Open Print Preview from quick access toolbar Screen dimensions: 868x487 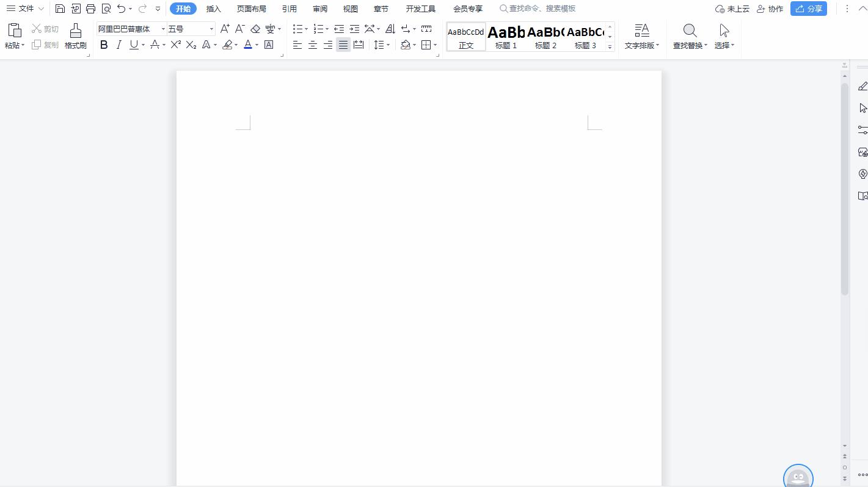coord(106,9)
